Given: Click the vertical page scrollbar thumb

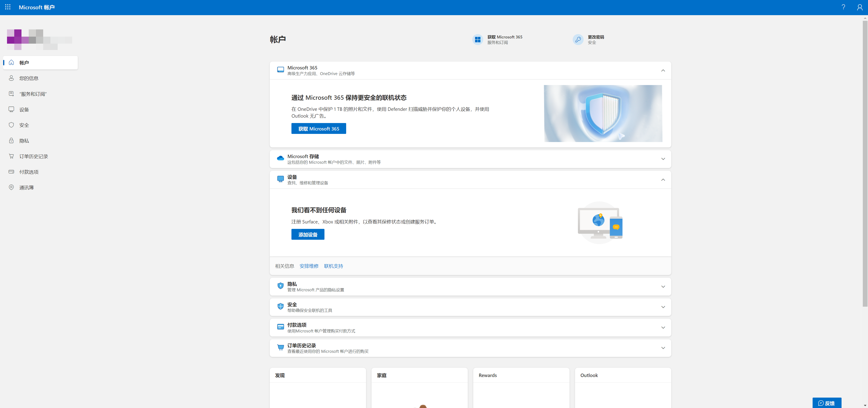Looking at the screenshot, I should [865, 164].
